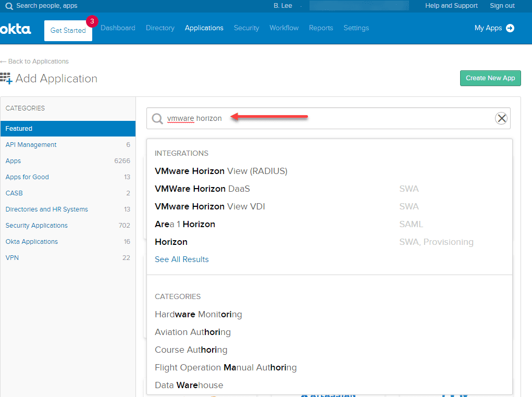Focus the vmware horizon search field
This screenshot has width=532, height=397.
point(328,118)
